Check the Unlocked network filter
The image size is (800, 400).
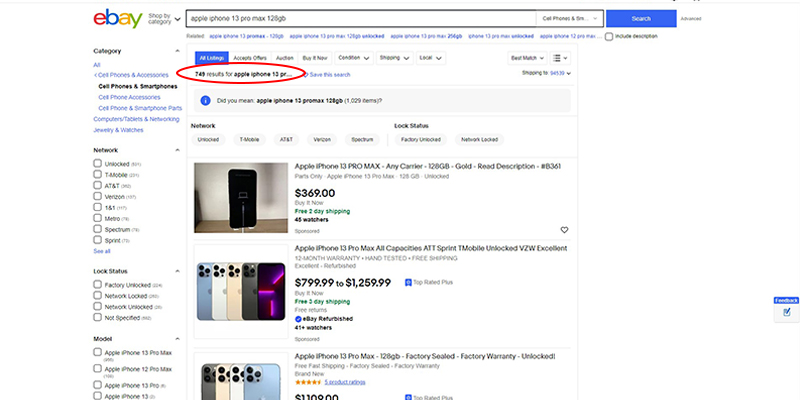pos(97,164)
